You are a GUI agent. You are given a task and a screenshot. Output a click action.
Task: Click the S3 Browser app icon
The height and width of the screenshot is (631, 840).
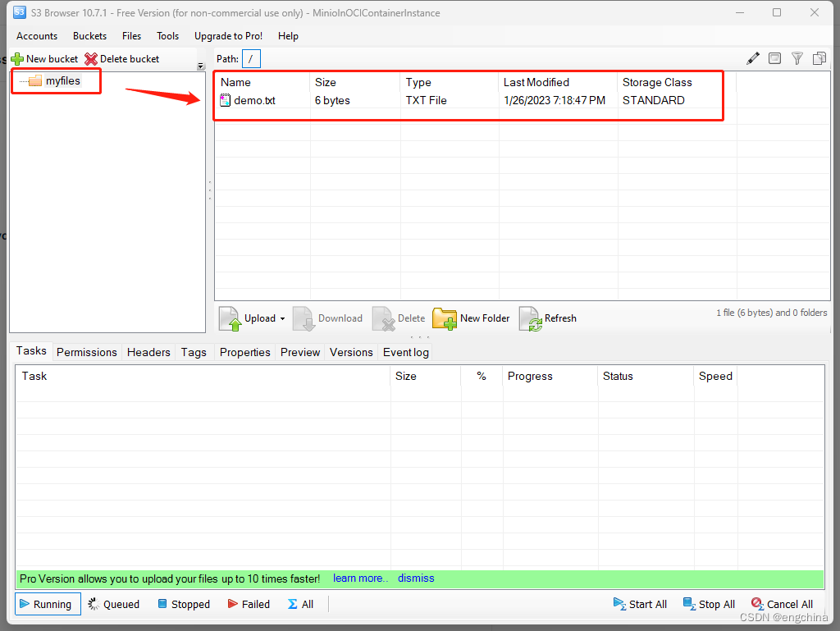(20, 12)
